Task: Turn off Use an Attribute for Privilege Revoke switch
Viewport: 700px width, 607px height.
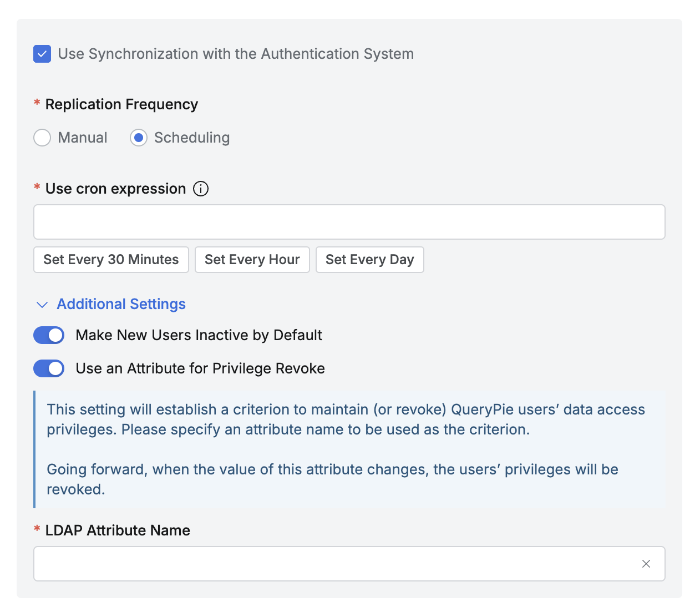Action: coord(49,368)
